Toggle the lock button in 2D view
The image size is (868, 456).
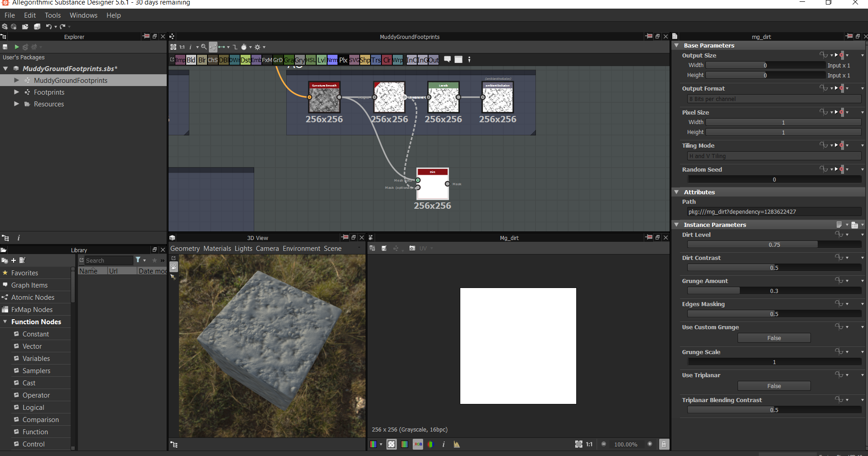pos(664,444)
